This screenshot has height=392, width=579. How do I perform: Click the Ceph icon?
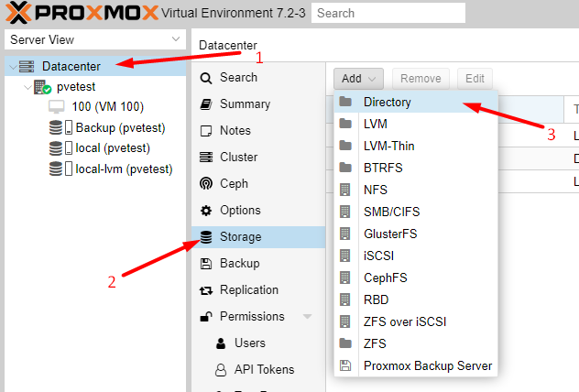pos(206,183)
